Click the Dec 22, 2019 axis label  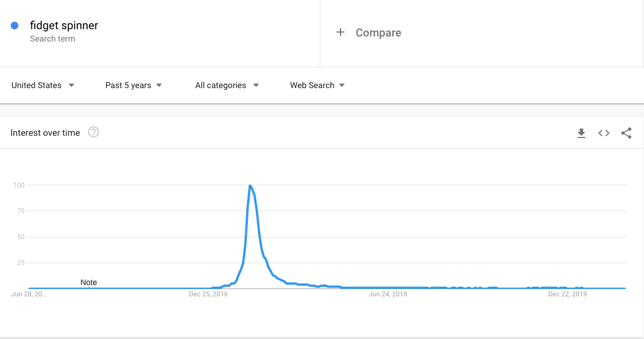(567, 294)
